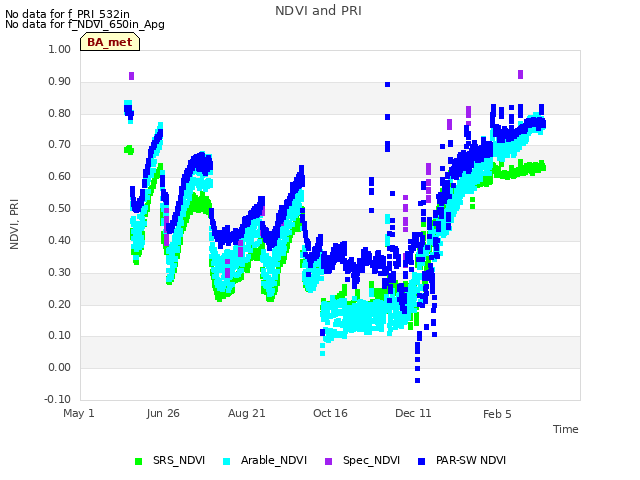Image resolution: width=640 pixels, height=480 pixels.
Task: Select the Spec_NDVI legend label
Action: [371, 460]
